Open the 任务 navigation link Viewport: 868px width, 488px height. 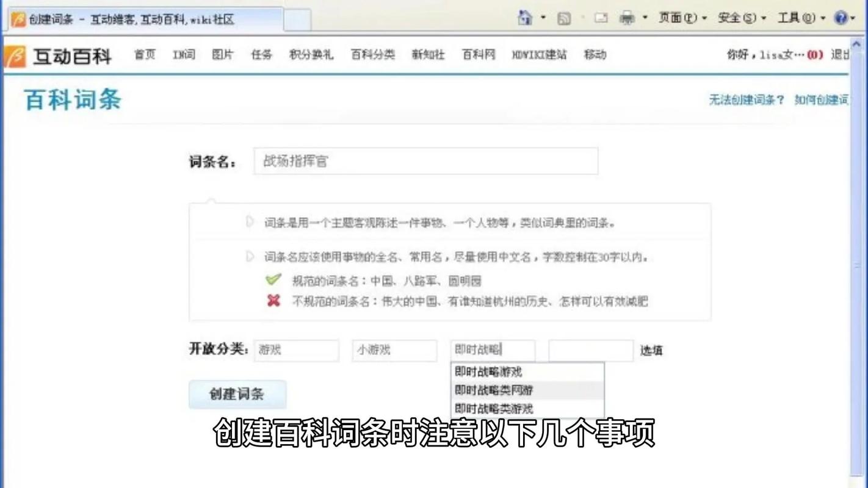[x=261, y=55]
